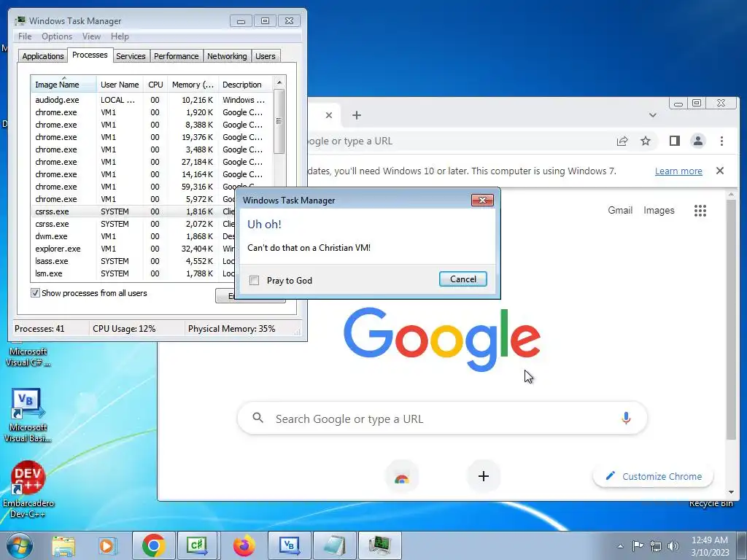Screen dimensions: 747x560
Task: Switch to the Users tab
Action: coord(266,56)
